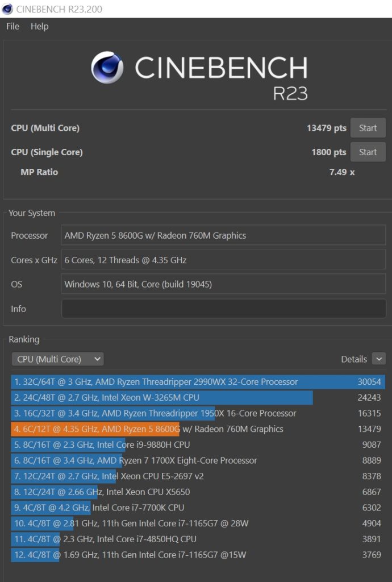This screenshot has height=582, width=392.
Task: Click the score 30054 in ranking list
Action: [x=369, y=382]
